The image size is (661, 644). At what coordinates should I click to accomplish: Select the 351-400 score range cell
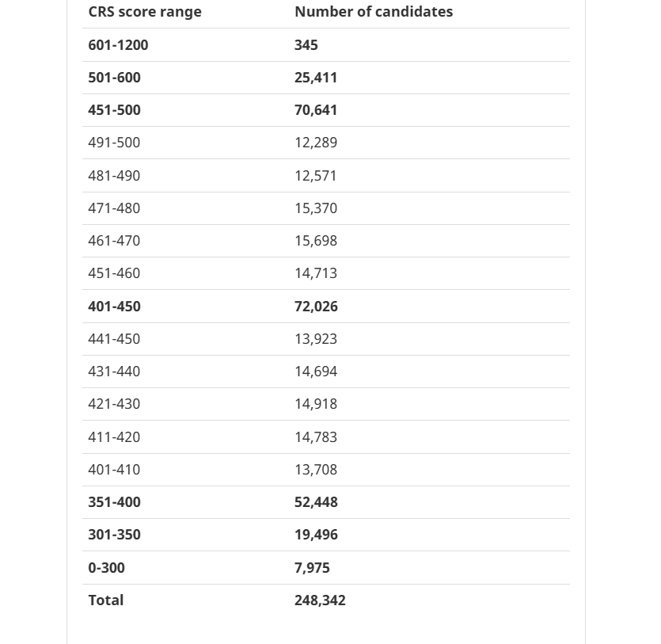tap(114, 502)
